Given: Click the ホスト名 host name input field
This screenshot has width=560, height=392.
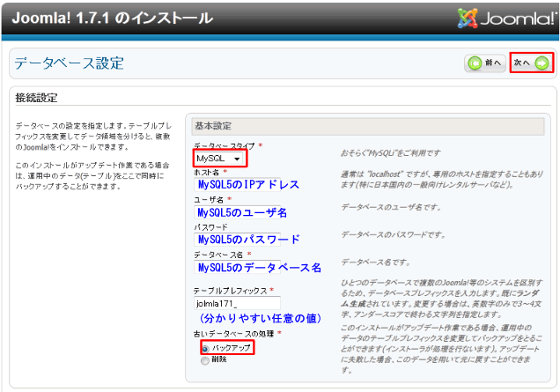Looking at the screenshot, I should tap(237, 184).
